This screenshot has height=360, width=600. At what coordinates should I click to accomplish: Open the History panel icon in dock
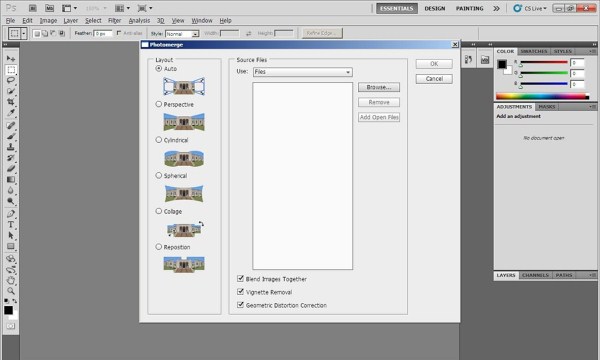[x=468, y=60]
